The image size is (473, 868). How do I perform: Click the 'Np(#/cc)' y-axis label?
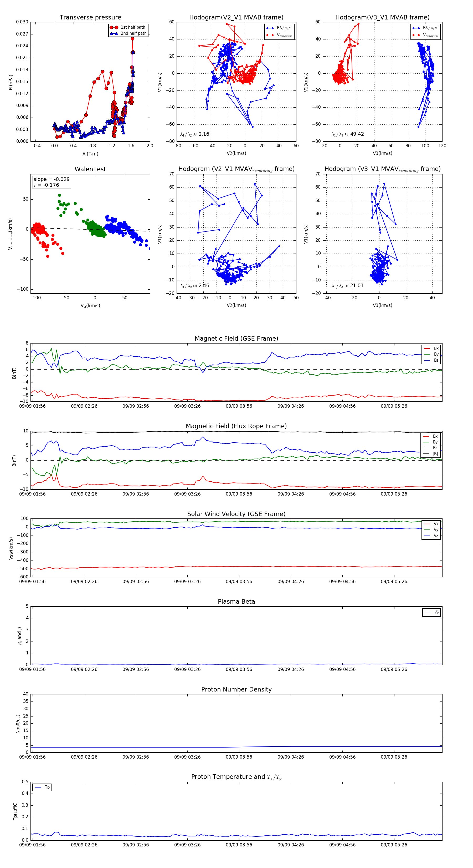click(18, 723)
